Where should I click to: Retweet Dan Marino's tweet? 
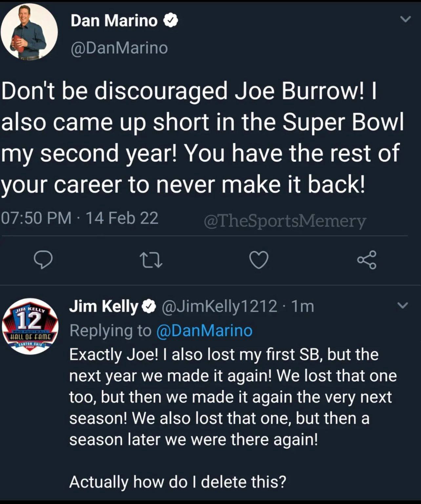[151, 260]
